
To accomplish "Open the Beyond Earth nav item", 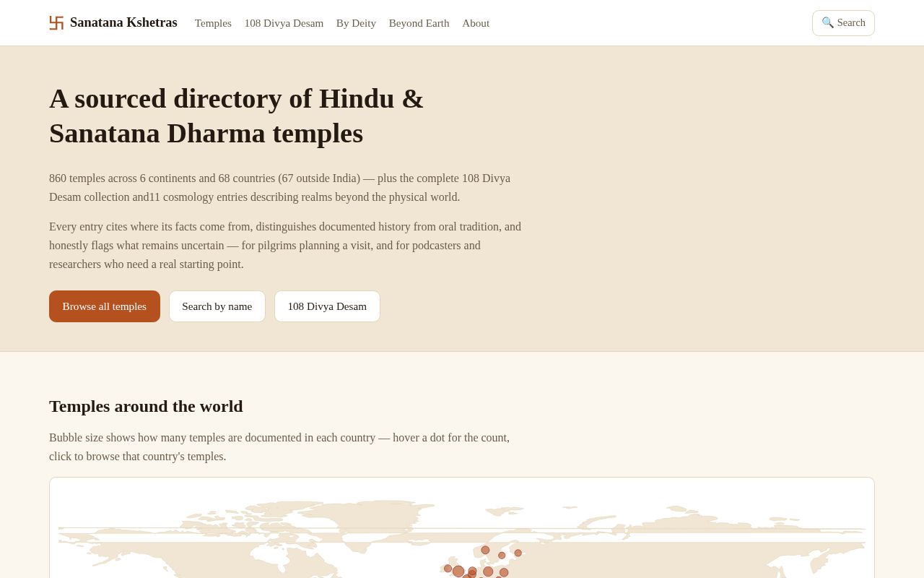I will pos(419,23).
